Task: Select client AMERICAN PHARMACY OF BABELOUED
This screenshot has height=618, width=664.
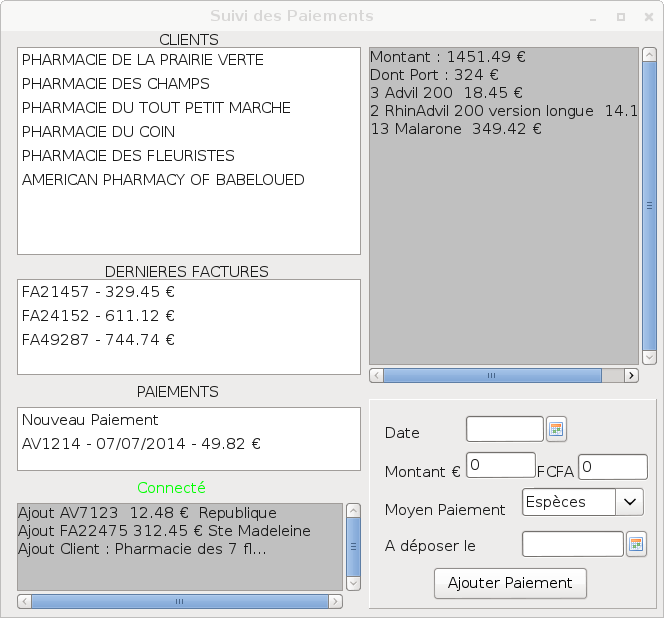Action: 189,180
